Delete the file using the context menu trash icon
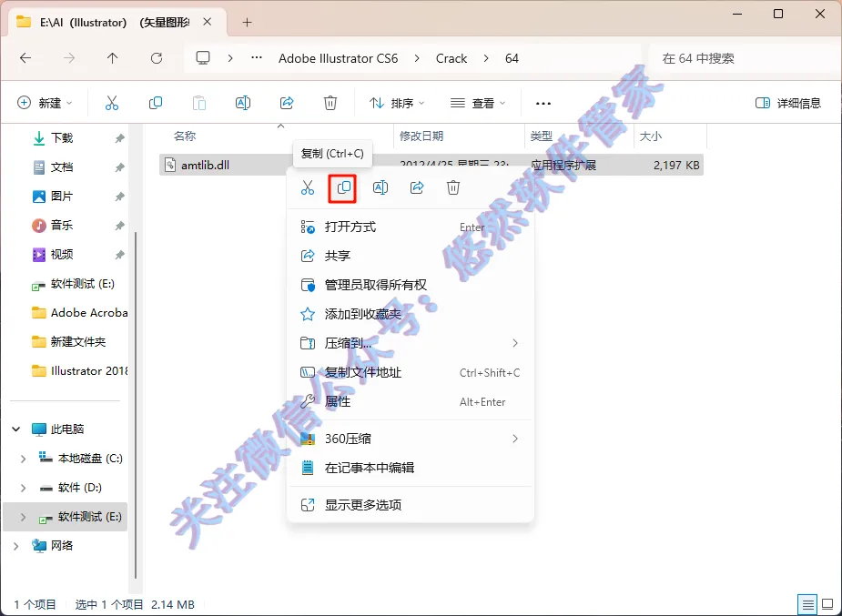 coord(453,187)
